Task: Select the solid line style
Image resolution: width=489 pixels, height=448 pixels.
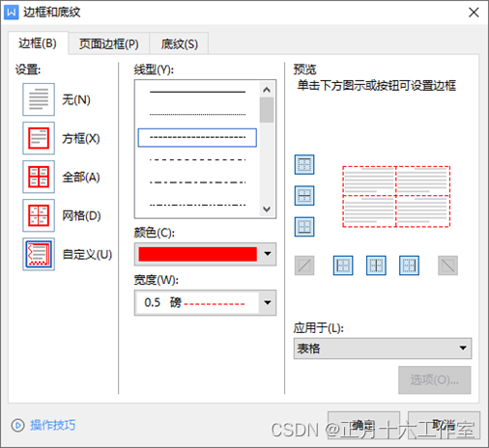Action: 197,92
